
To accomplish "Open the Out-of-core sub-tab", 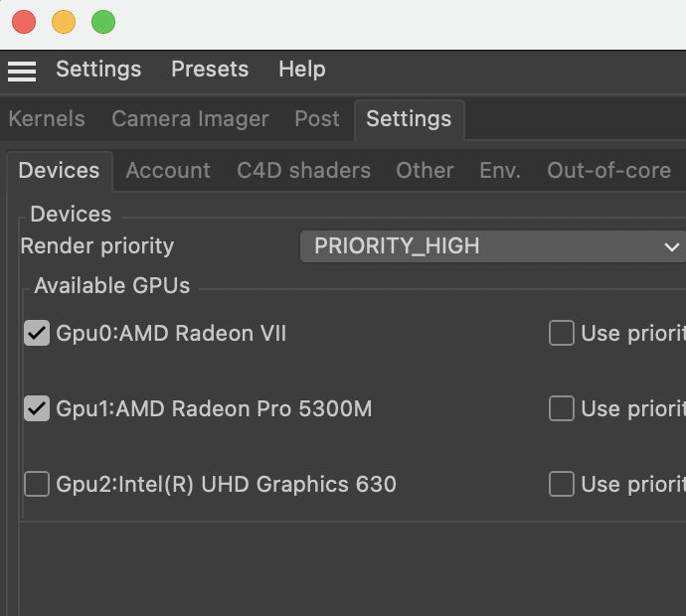I will 608,171.
